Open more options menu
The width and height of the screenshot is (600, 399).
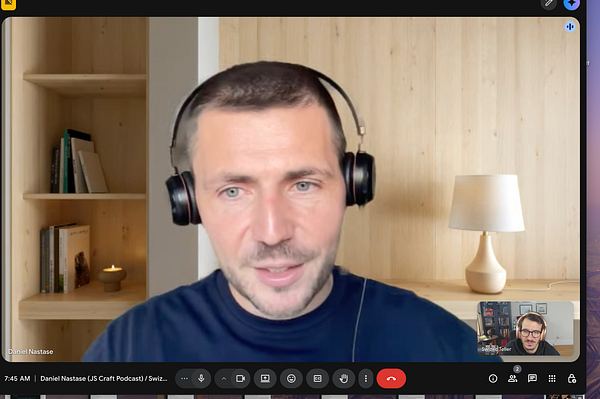366,378
